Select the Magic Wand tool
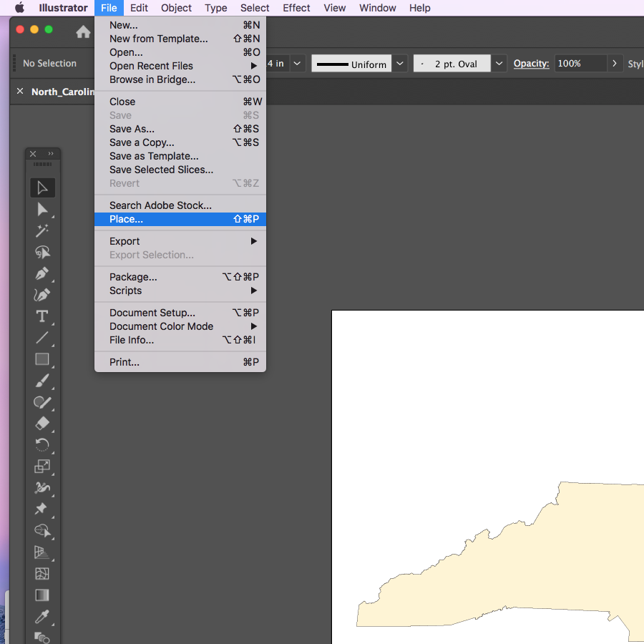The height and width of the screenshot is (644, 644). point(42,231)
